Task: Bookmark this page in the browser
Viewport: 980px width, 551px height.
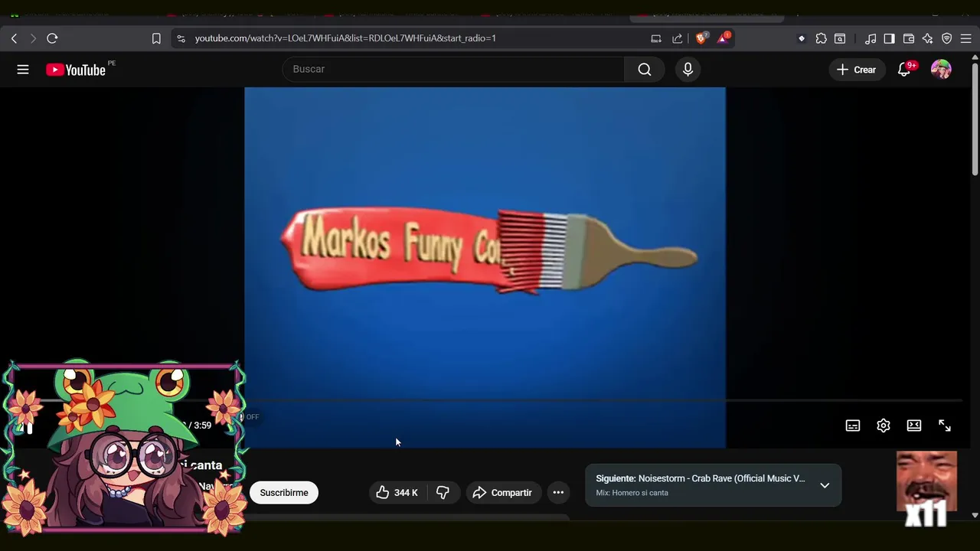Action: (x=156, y=38)
